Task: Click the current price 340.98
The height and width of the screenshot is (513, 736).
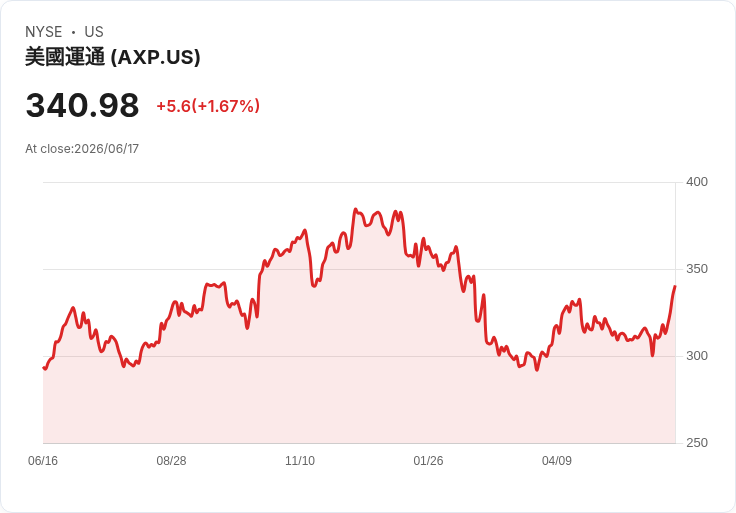Action: (82, 105)
